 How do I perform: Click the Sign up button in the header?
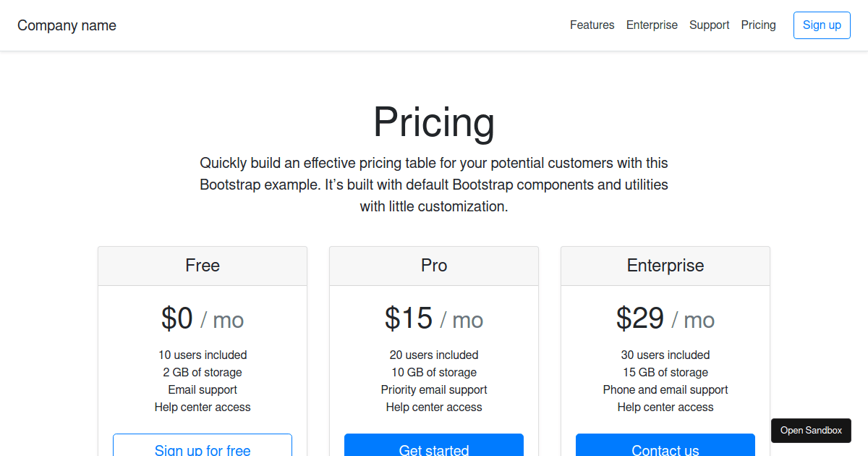click(822, 25)
